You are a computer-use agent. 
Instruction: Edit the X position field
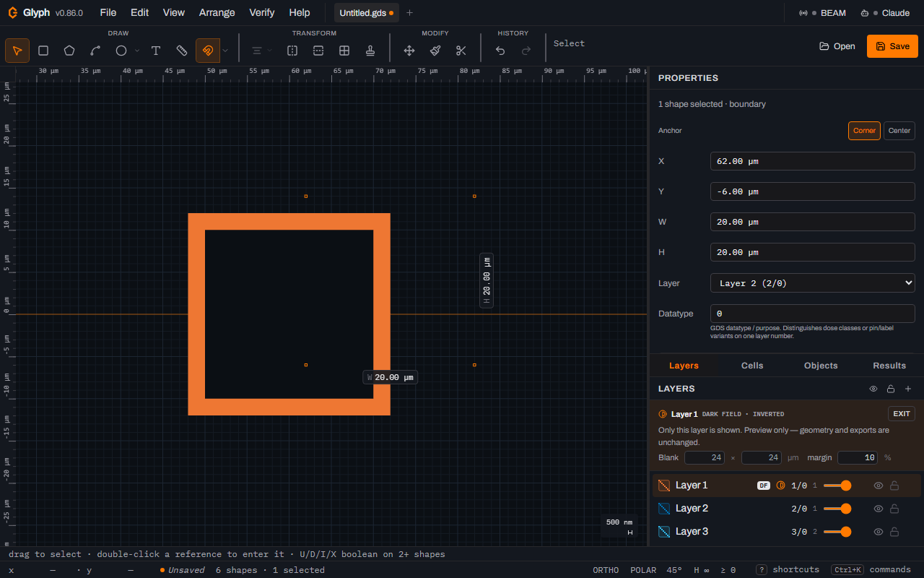tap(813, 161)
